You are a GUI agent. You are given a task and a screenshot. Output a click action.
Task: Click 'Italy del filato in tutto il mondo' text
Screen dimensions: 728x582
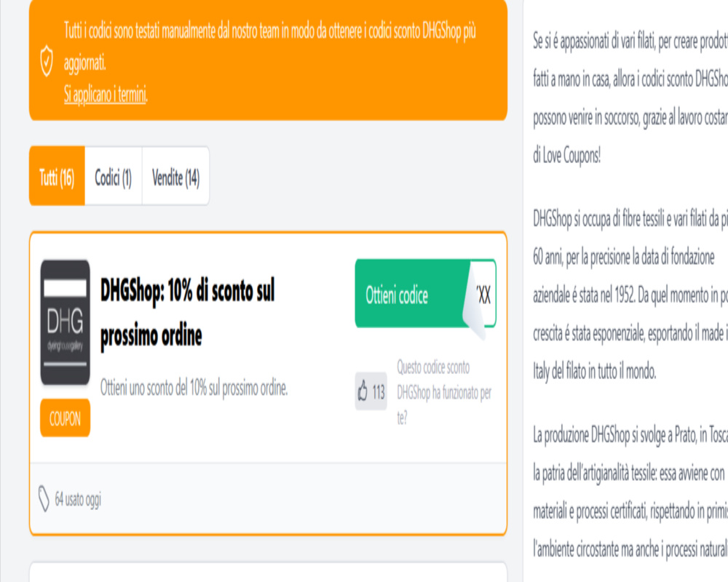pos(594,371)
